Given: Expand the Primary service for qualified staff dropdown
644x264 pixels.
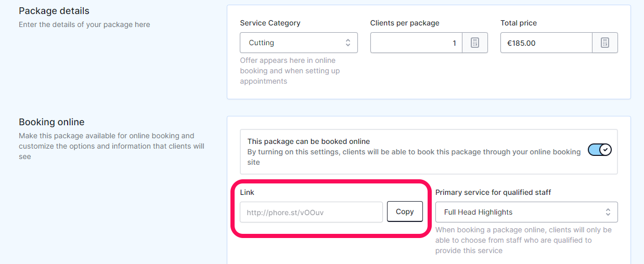Looking at the screenshot, I should click(526, 212).
